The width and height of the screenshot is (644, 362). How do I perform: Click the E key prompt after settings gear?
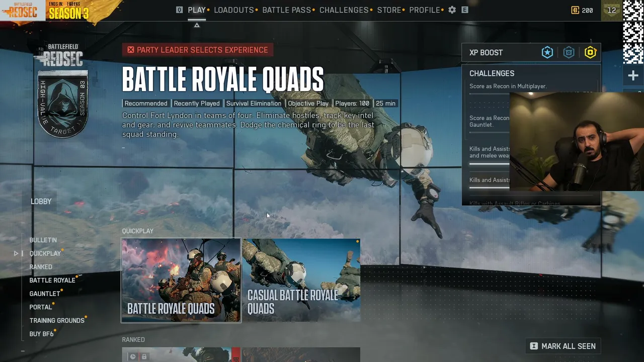(465, 10)
